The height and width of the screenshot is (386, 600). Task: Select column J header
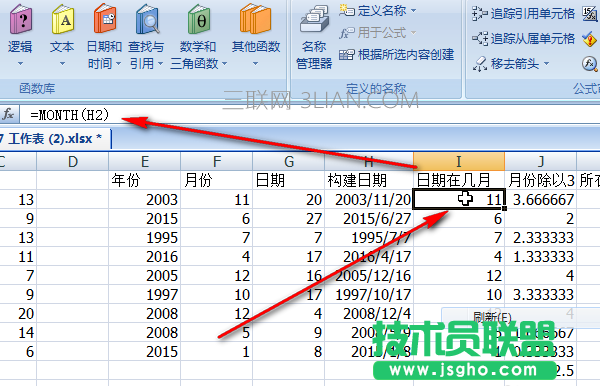click(541, 161)
